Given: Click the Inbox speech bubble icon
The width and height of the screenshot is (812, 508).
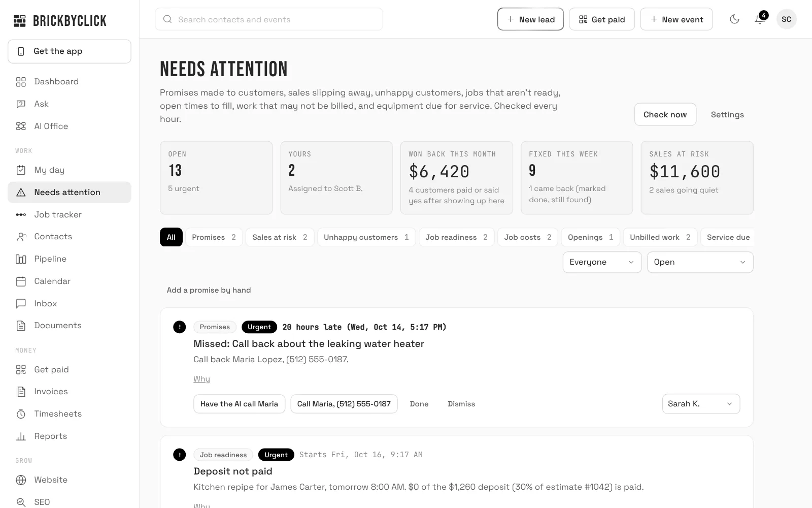Looking at the screenshot, I should pos(21,304).
